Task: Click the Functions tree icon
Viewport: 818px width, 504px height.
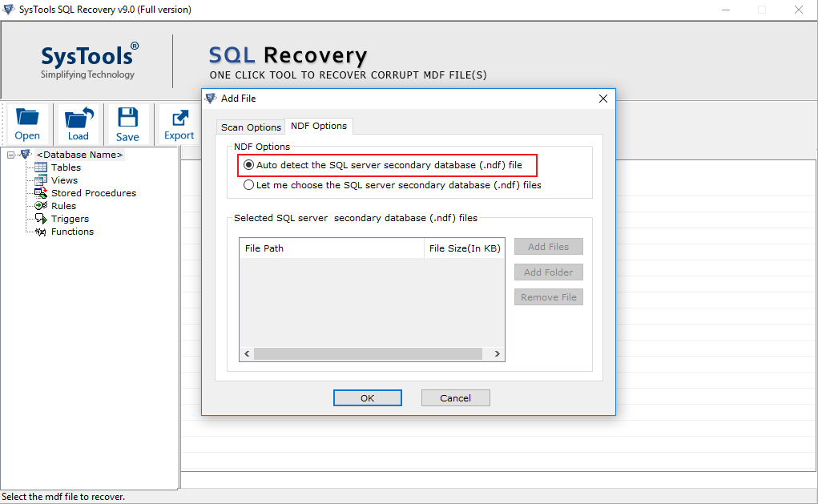Action: 41,232
